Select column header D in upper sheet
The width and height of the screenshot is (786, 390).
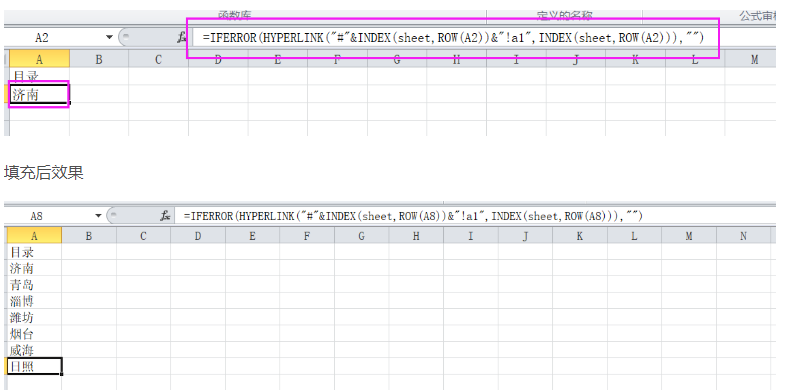(218, 60)
